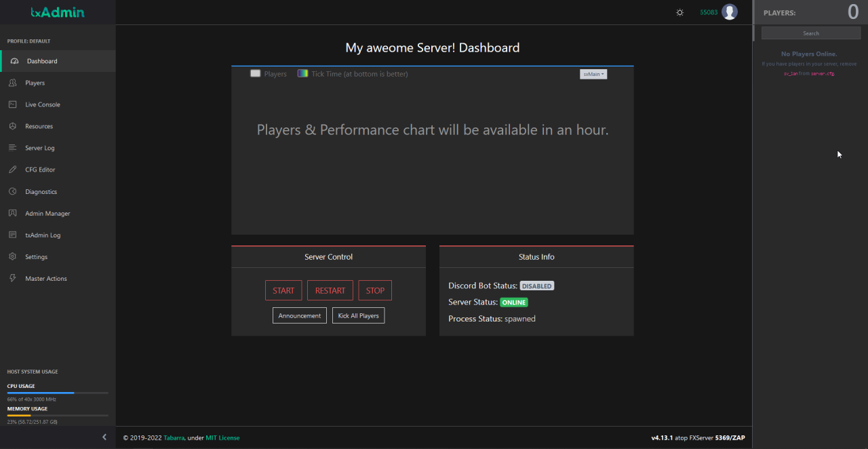Navigate to the Diagnostics page
Screen dimensions: 868x449
(x=58, y=191)
